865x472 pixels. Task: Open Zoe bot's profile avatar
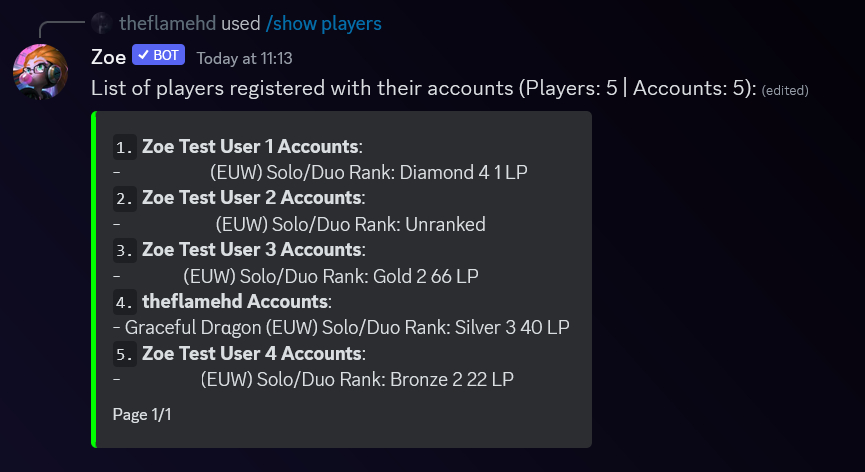pos(40,72)
